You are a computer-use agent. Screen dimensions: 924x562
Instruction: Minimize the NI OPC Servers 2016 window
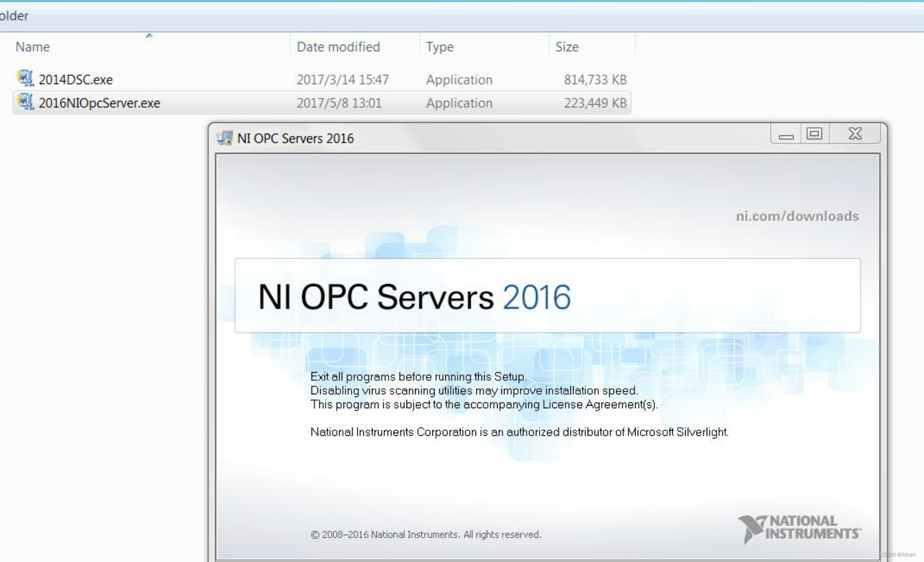[786, 134]
